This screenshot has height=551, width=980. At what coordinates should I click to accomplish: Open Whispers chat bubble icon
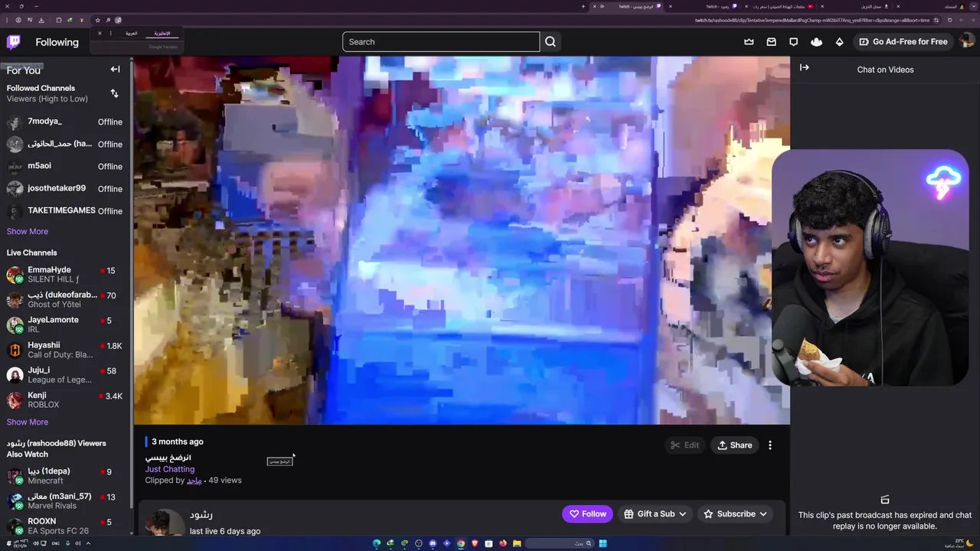[793, 42]
